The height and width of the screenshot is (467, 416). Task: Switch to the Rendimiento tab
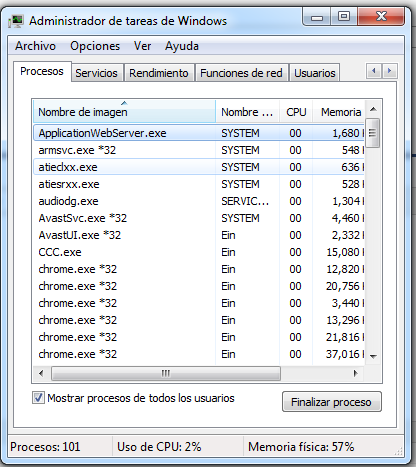click(x=159, y=73)
